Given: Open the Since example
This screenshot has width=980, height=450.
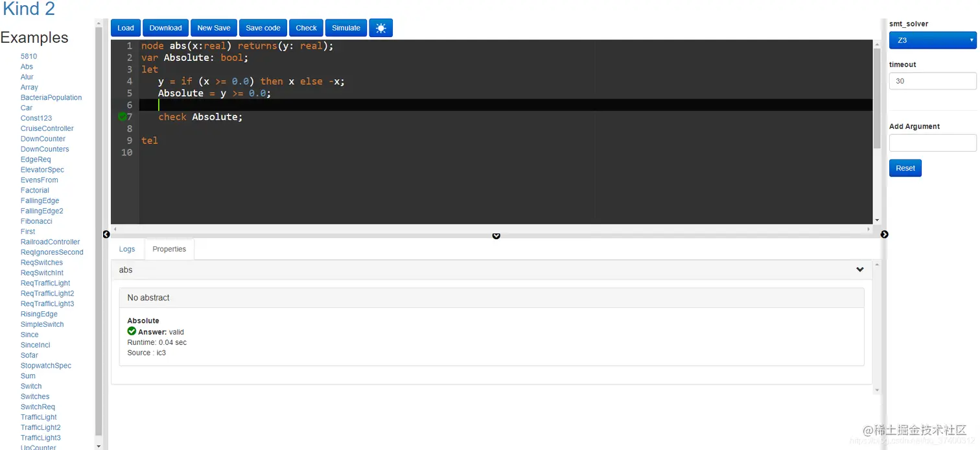Looking at the screenshot, I should point(30,335).
